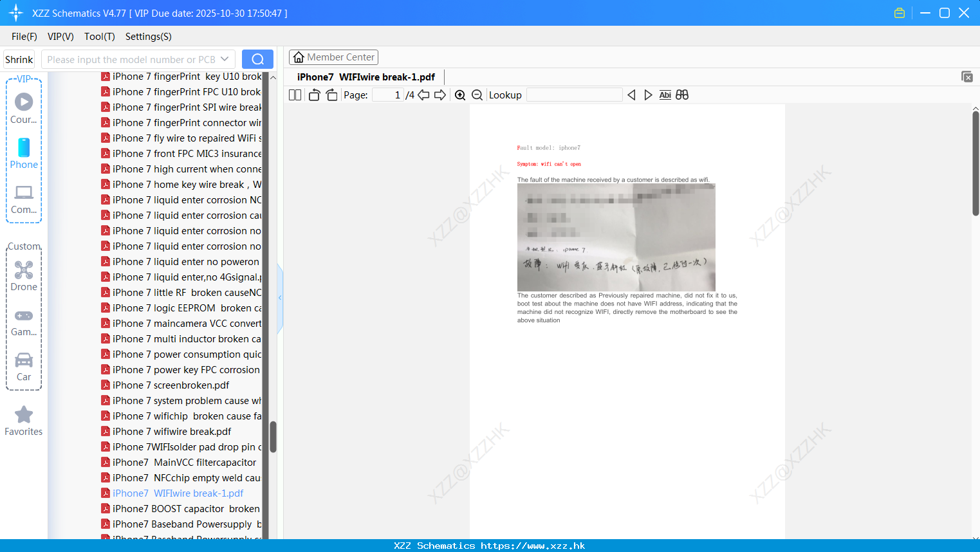Click the yellow toolbox icon in title bar

pos(900,13)
